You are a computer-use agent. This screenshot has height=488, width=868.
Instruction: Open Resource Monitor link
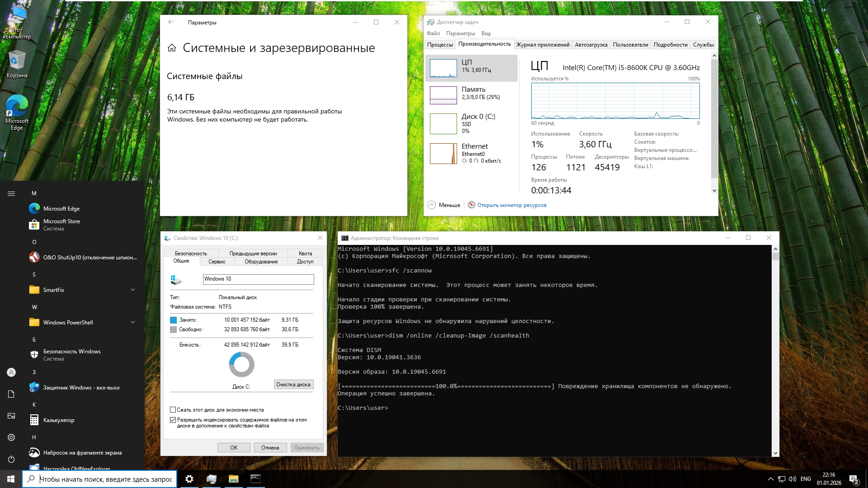(x=511, y=205)
